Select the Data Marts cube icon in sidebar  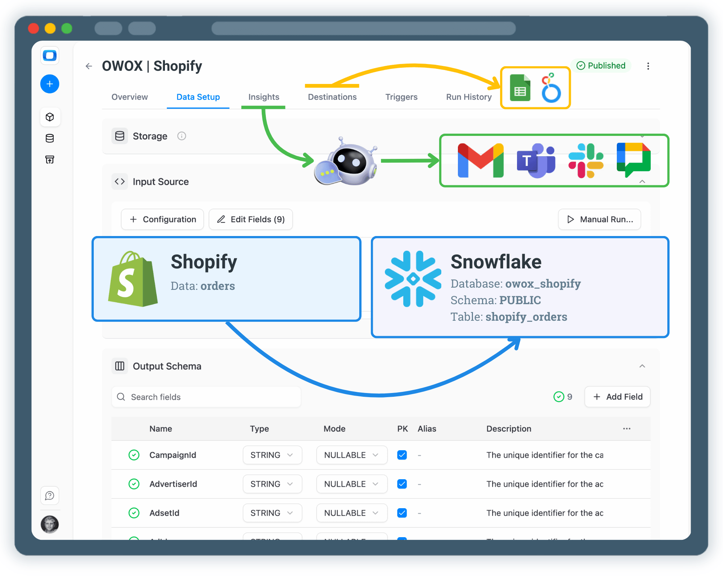[50, 117]
